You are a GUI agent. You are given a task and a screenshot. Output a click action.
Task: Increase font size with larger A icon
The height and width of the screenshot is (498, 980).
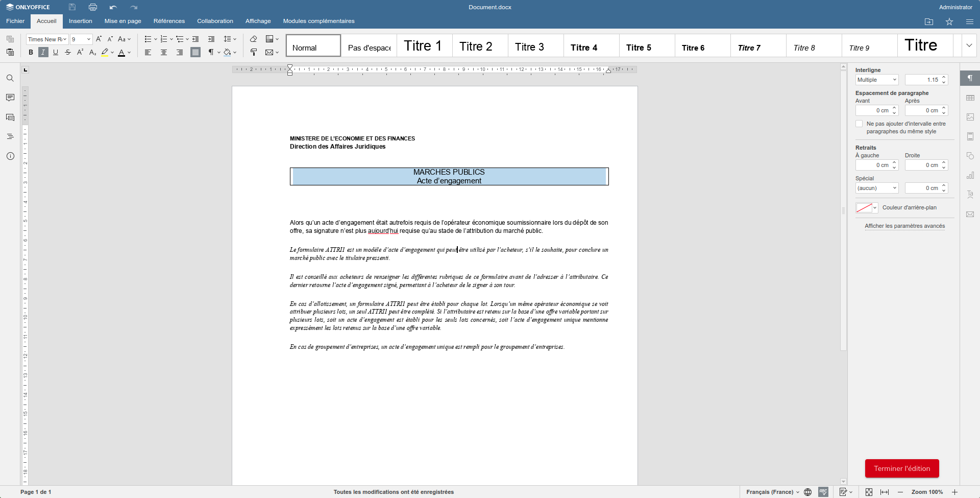(99, 39)
